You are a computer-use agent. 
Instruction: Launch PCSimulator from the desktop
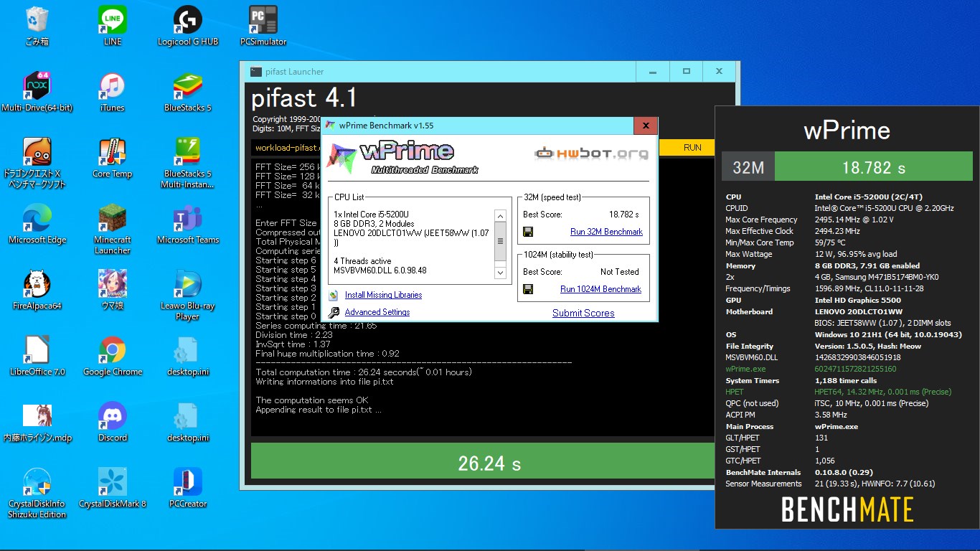click(263, 27)
